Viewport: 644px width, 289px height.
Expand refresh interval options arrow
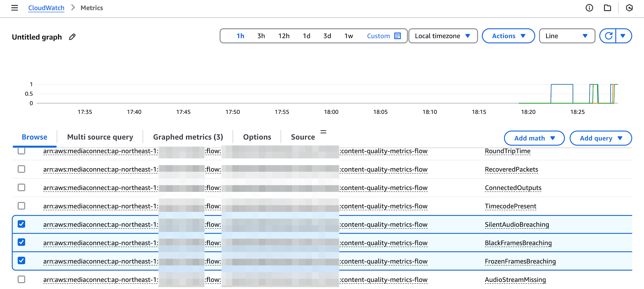point(623,36)
